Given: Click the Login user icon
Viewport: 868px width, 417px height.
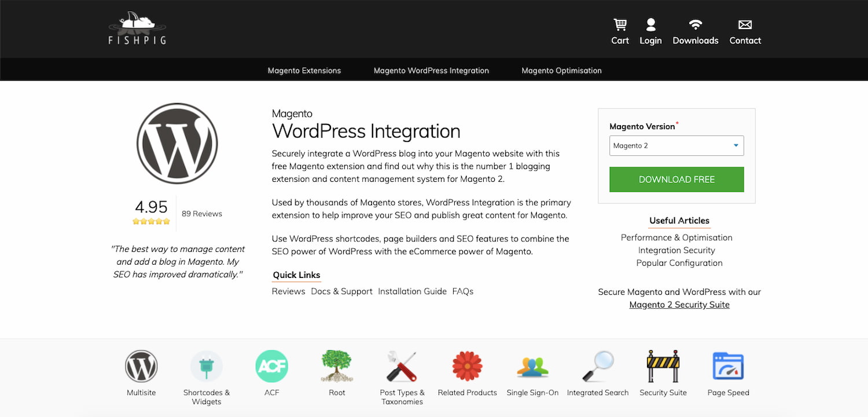Looking at the screenshot, I should pyautogui.click(x=650, y=25).
